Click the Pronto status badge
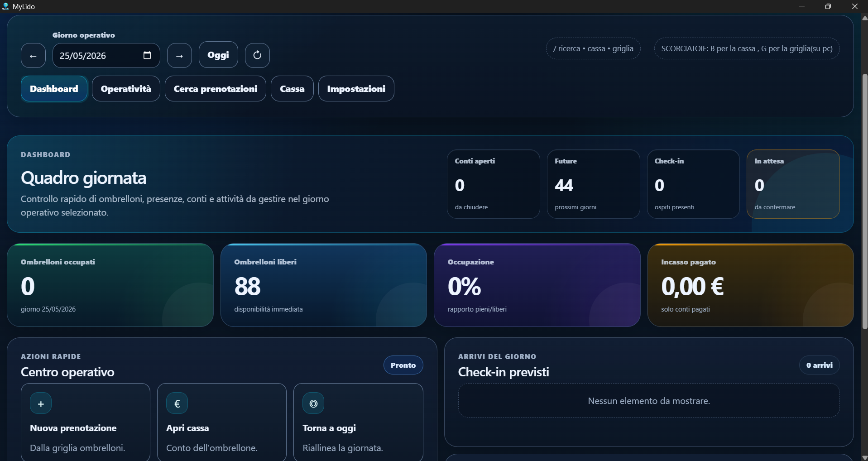 403,365
